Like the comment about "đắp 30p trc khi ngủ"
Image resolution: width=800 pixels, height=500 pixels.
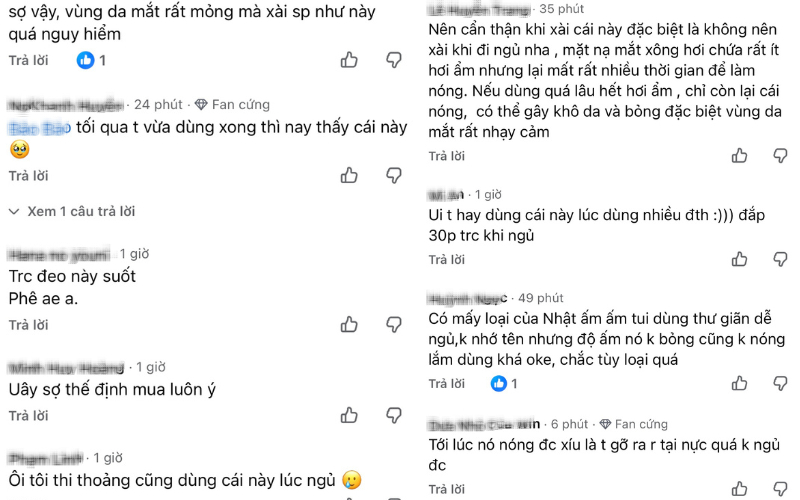point(739,260)
